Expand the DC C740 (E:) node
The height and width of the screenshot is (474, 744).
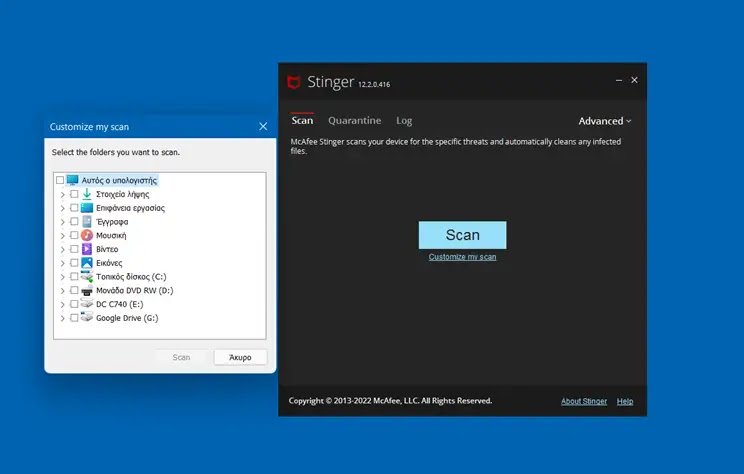tap(62, 305)
